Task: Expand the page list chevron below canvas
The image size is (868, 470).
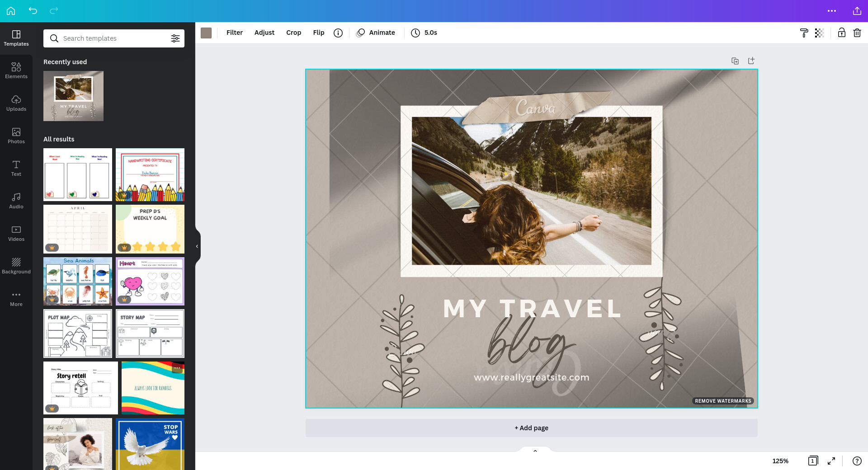Action: tap(535, 451)
